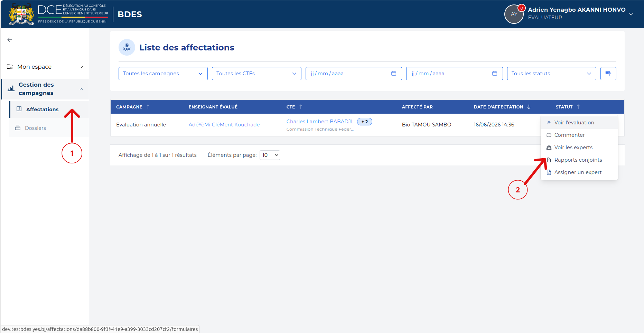Click the Adrien Yenagbo AKANNI HONVO name

[577, 10]
